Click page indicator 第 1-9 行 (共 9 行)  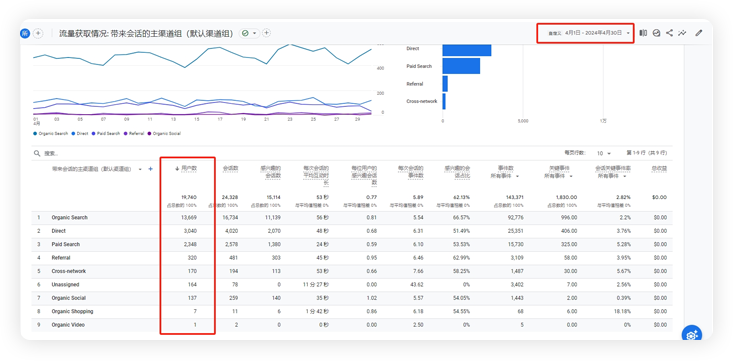(647, 153)
